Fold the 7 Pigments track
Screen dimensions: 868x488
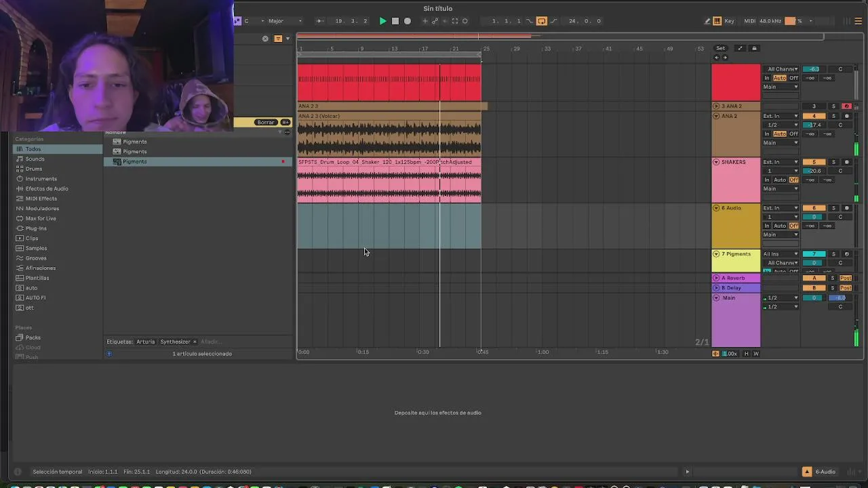point(716,254)
